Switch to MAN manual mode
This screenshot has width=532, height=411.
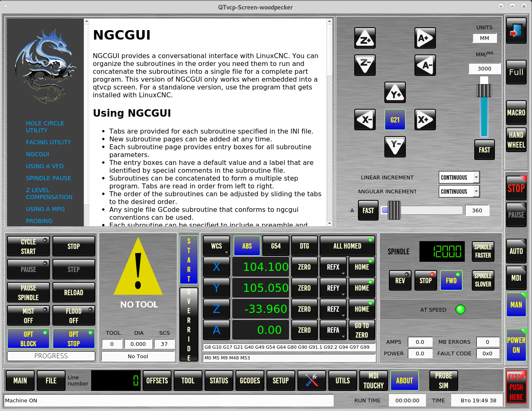coord(516,305)
